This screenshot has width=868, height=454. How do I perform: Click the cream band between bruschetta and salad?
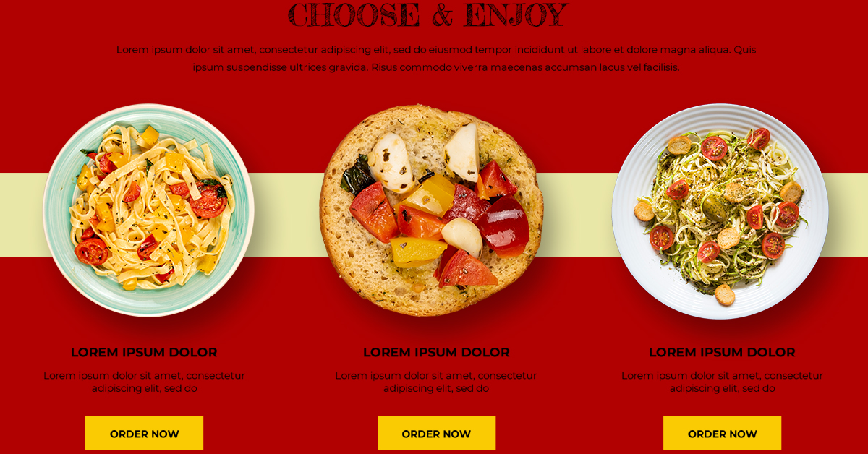(x=579, y=215)
